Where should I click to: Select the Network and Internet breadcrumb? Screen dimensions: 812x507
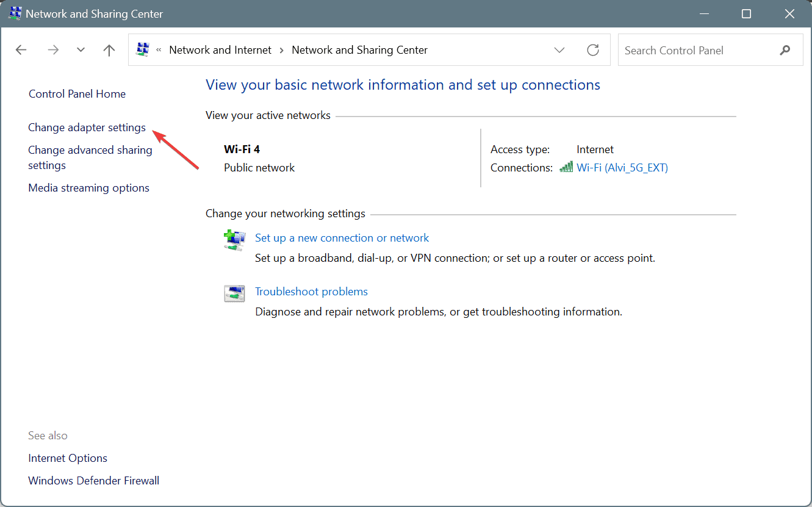pos(220,50)
